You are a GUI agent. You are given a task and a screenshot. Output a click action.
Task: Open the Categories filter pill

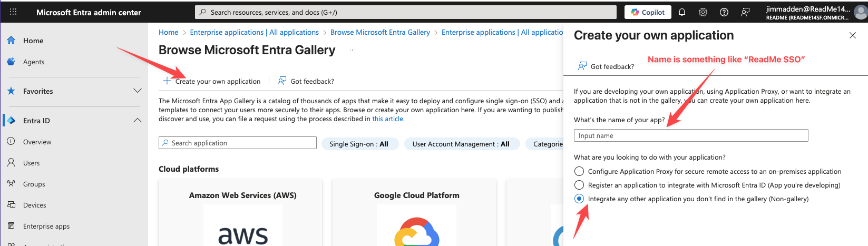tap(544, 144)
